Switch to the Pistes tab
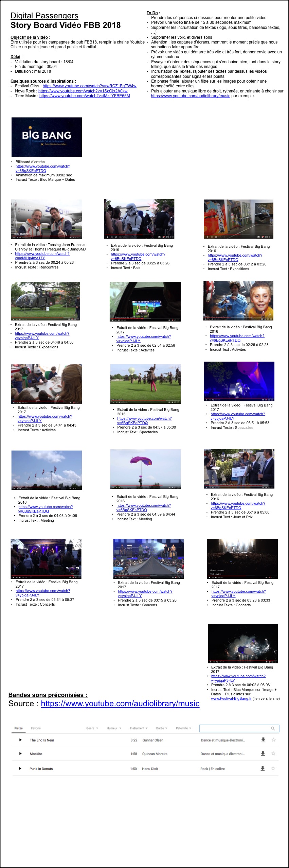Image resolution: width=289 pixels, height=868 pixels. [19, 728]
